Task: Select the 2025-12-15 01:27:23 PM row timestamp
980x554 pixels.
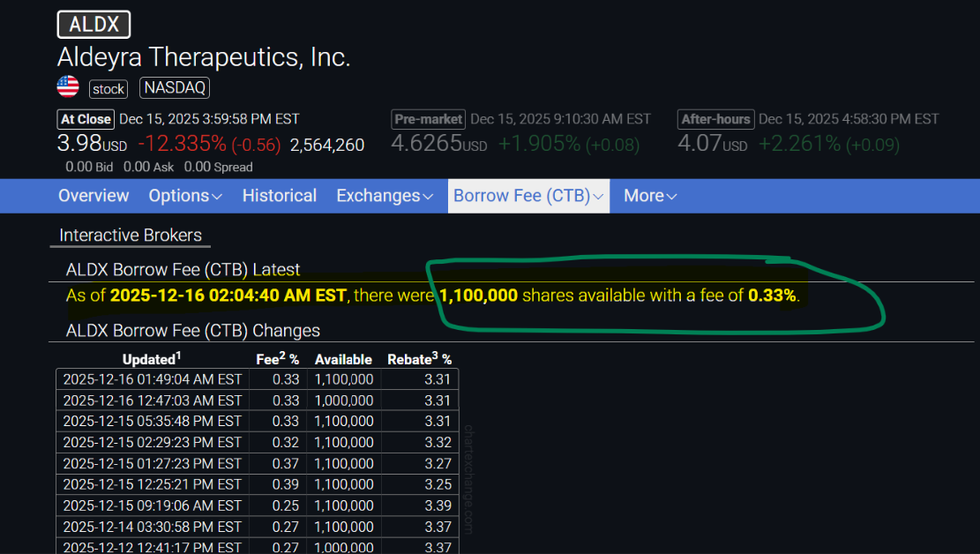Action: (153, 464)
